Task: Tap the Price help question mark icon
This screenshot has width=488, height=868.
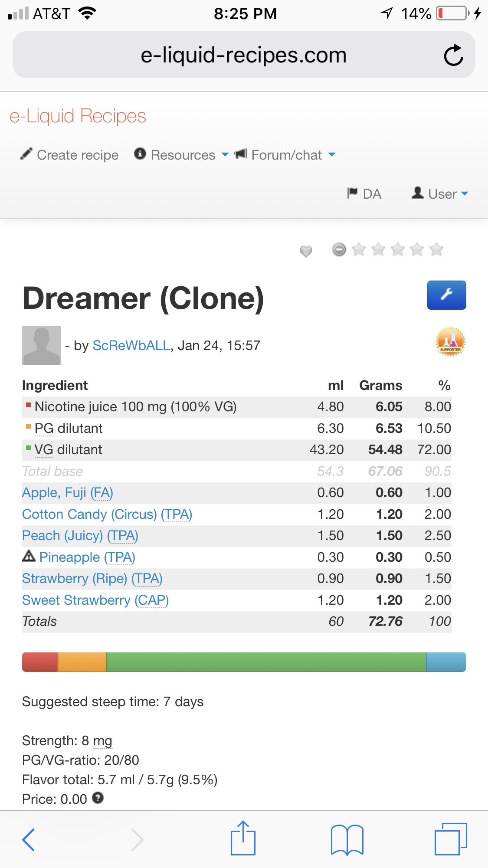Action: tap(98, 798)
